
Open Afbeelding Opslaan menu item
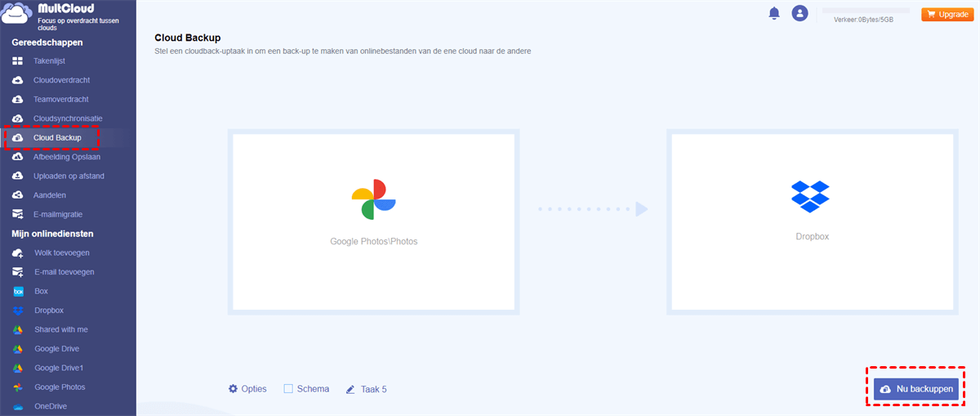click(x=68, y=157)
